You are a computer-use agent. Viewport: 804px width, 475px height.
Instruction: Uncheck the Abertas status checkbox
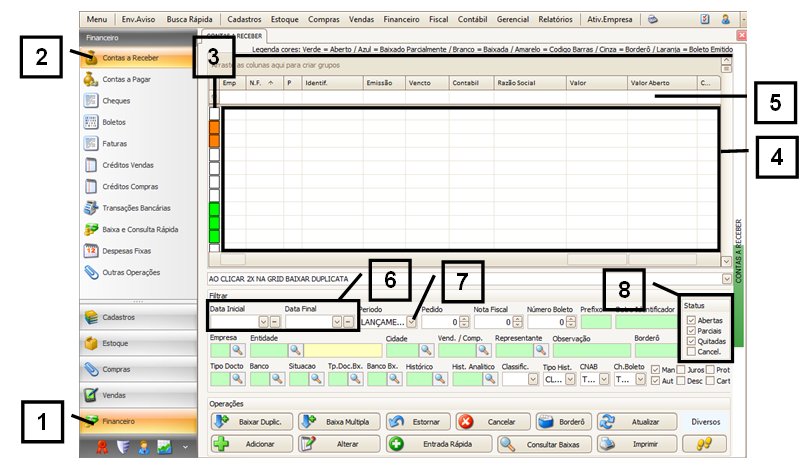[691, 320]
